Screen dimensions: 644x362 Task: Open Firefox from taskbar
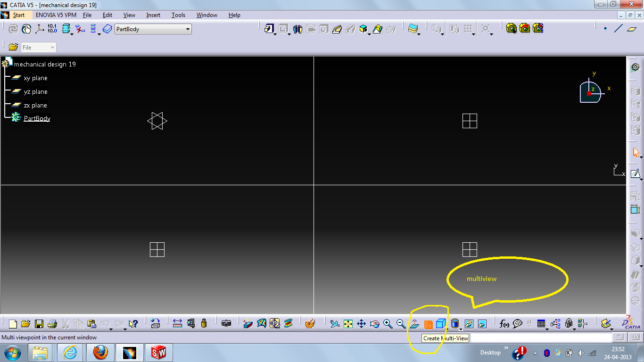[x=100, y=353]
